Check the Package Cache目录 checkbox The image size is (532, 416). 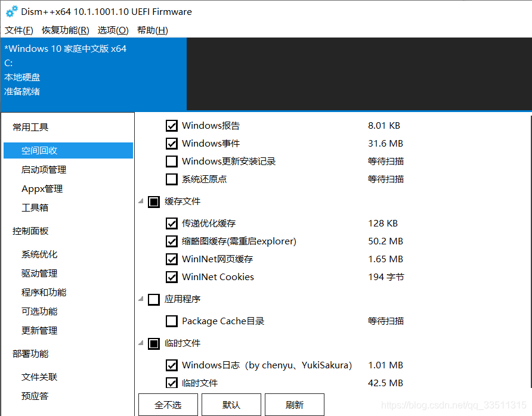172,321
